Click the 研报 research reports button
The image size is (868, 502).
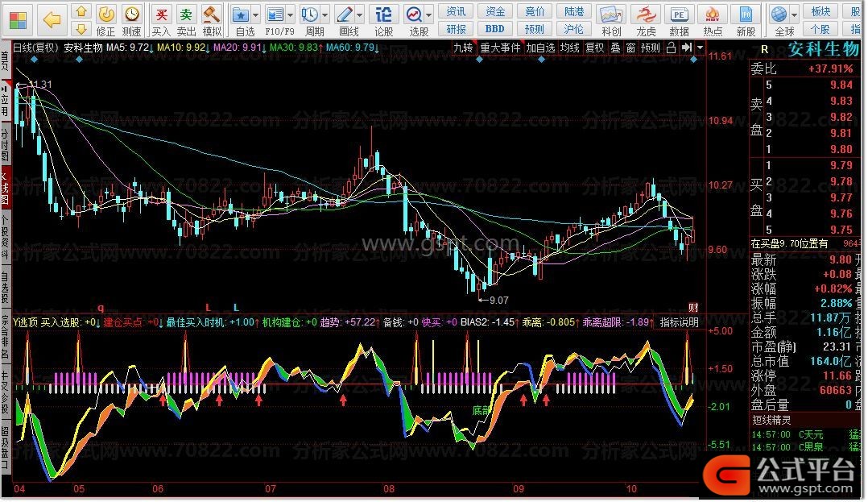tap(456, 29)
